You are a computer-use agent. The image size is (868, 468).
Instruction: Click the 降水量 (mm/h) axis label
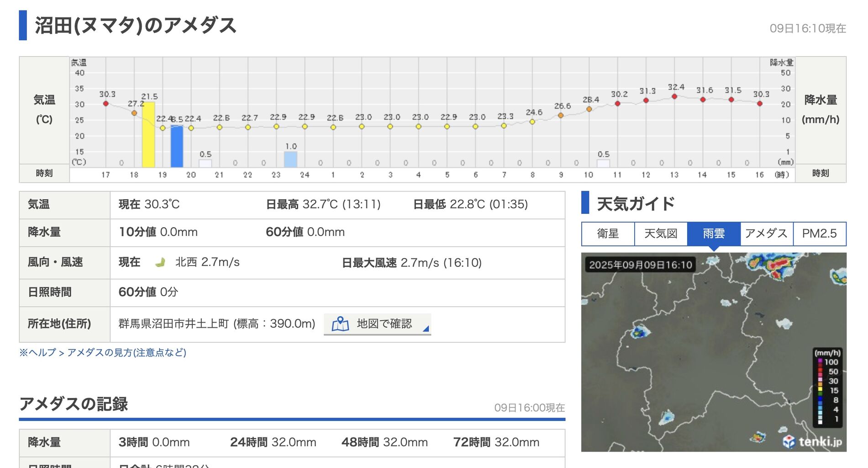click(821, 110)
